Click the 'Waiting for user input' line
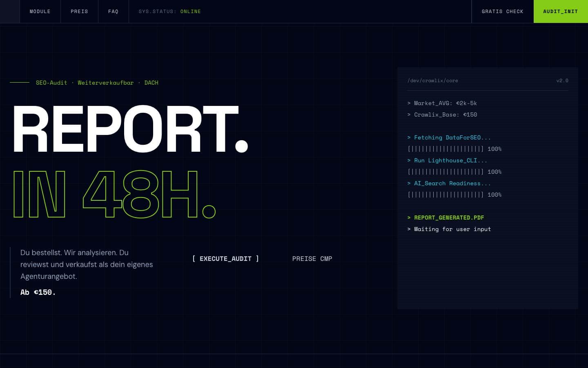 point(449,229)
